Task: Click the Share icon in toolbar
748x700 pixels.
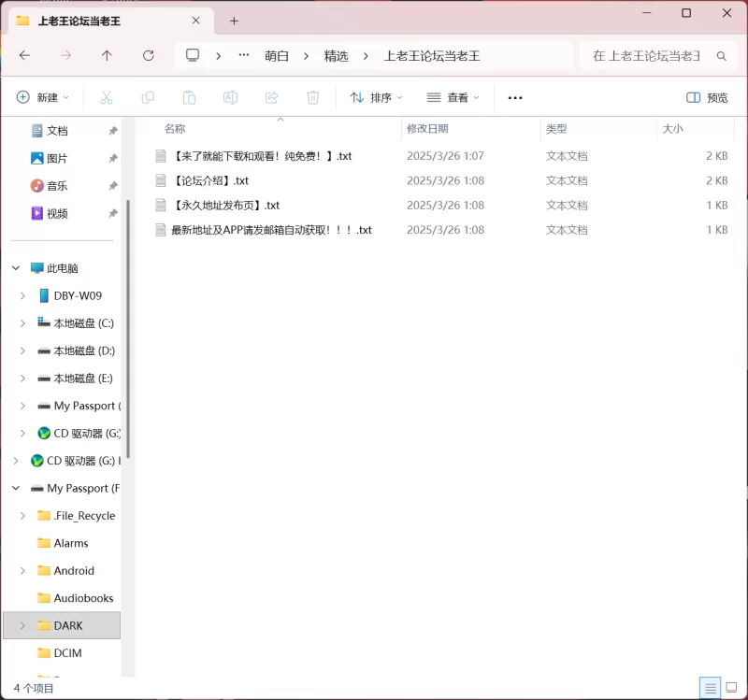Action: coord(272,97)
